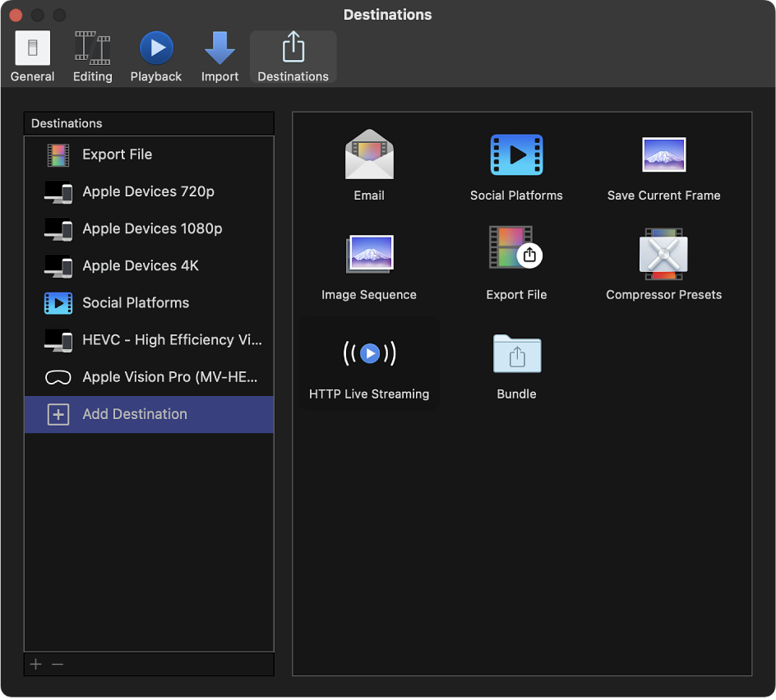Select the HTTP Live Streaming icon
The width and height of the screenshot is (776, 700).
(368, 353)
